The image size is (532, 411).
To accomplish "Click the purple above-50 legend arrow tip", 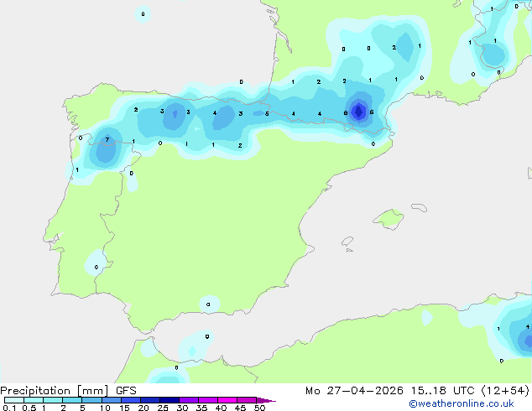I will click(266, 400).
